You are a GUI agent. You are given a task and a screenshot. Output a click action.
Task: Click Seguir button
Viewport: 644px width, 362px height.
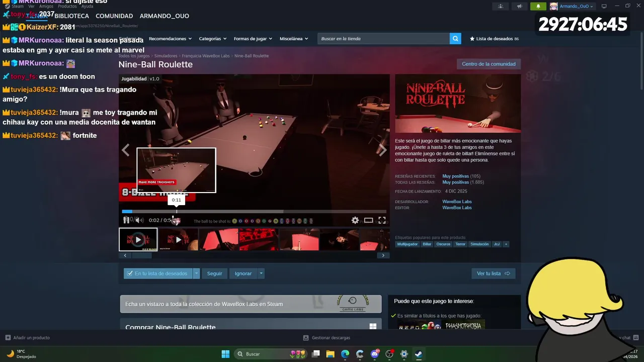214,274
